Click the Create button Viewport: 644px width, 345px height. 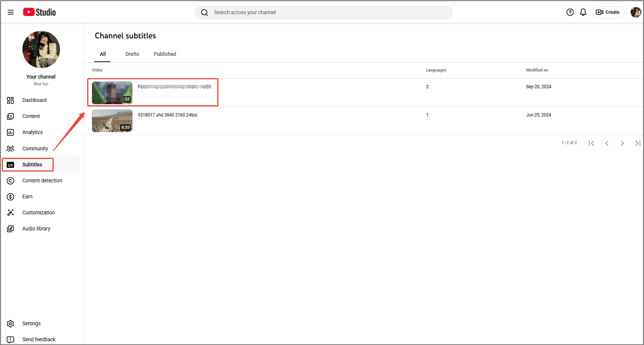tap(608, 12)
